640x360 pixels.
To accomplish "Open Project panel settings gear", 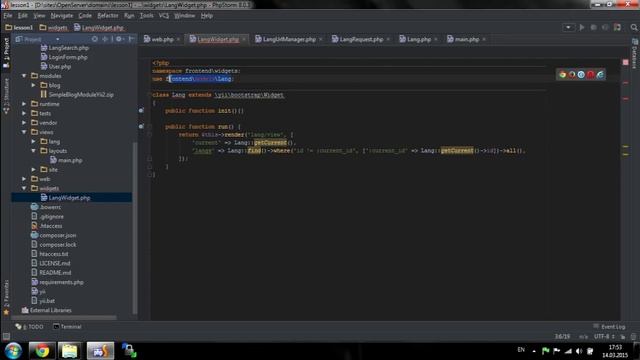I will 119,39.
